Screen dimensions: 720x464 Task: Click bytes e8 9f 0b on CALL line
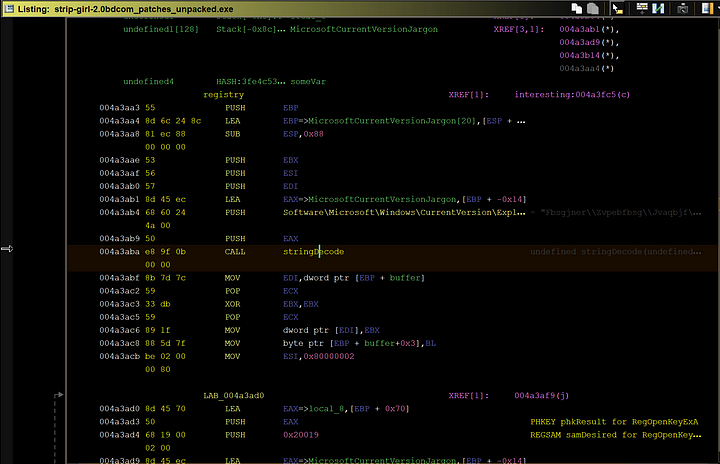tap(165, 252)
